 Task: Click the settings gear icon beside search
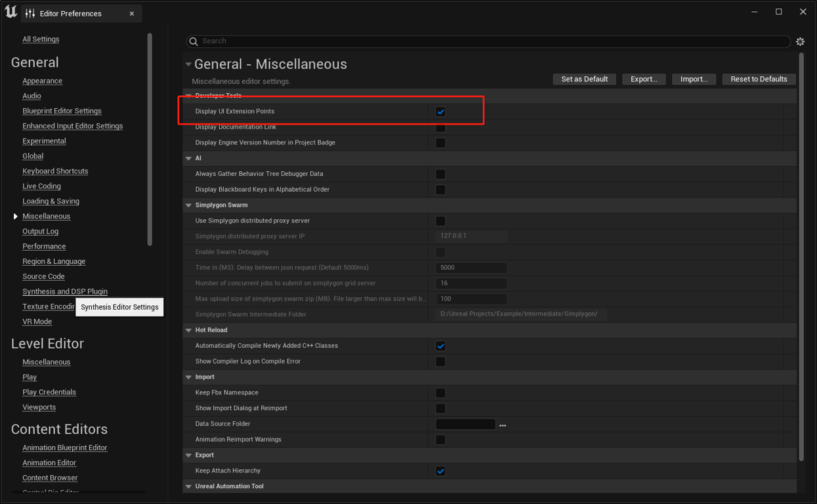click(x=800, y=41)
